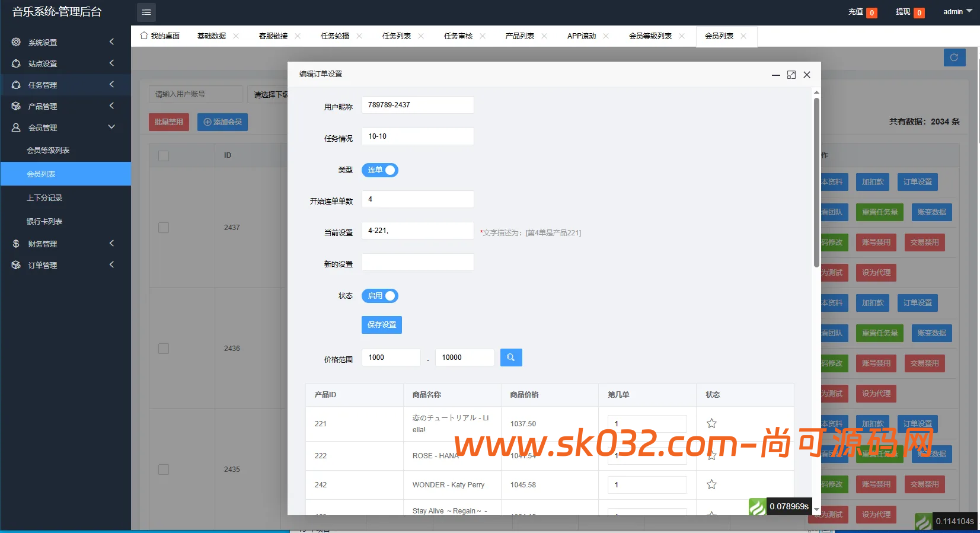The width and height of the screenshot is (980, 533).
Task: Check the checkbox for member 2435
Action: [164, 470]
